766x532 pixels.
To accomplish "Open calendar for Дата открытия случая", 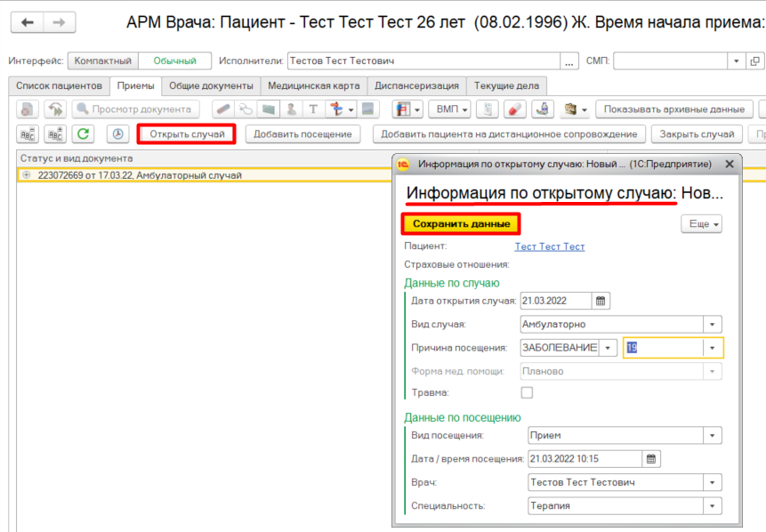I will pos(601,301).
